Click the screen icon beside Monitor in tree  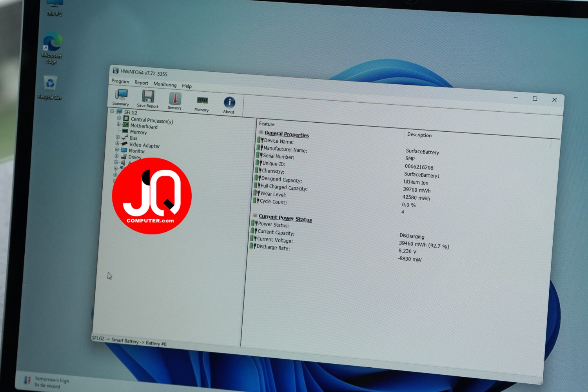pos(124,150)
